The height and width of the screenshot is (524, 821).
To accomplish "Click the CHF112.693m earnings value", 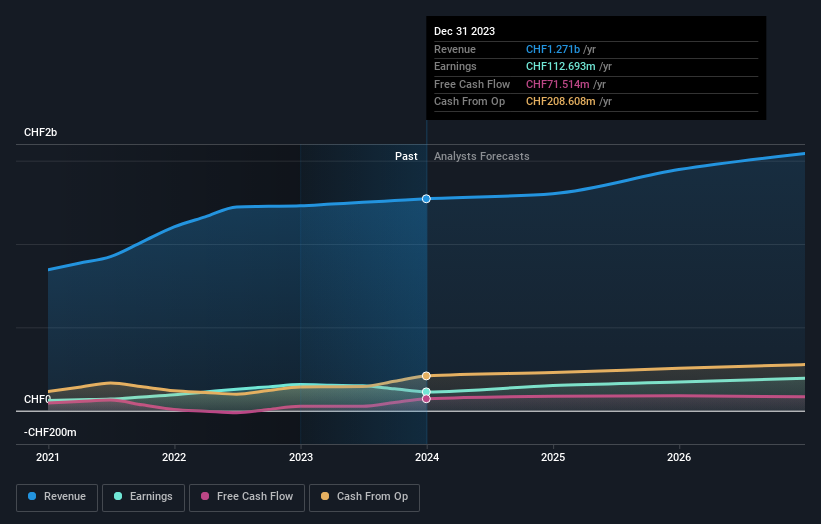I will 560,66.
